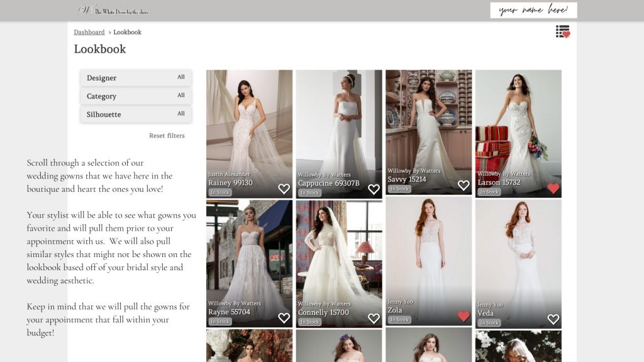Click the In Stock badge on Veda

(x=489, y=322)
